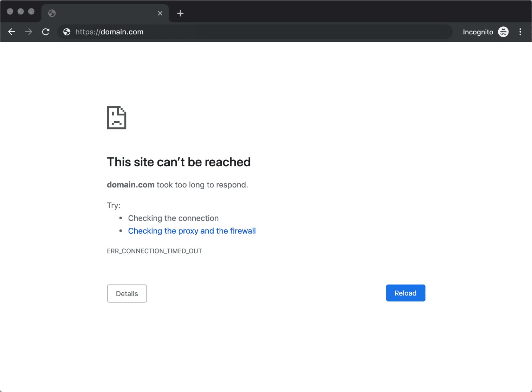
Task: Select the currently open browser tab
Action: (x=102, y=13)
